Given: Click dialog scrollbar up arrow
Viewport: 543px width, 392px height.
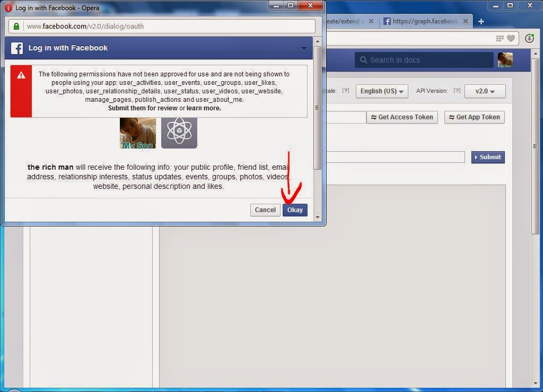Looking at the screenshot, I should coord(318,41).
